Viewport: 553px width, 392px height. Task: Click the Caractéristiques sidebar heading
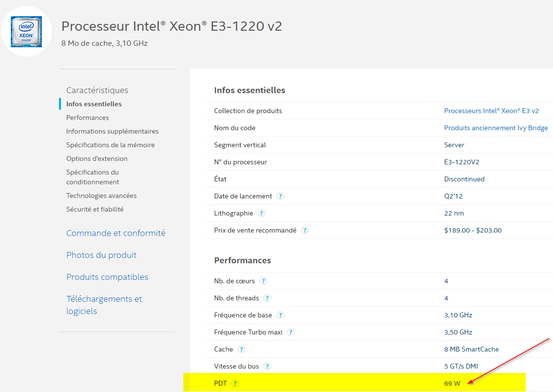(x=98, y=90)
